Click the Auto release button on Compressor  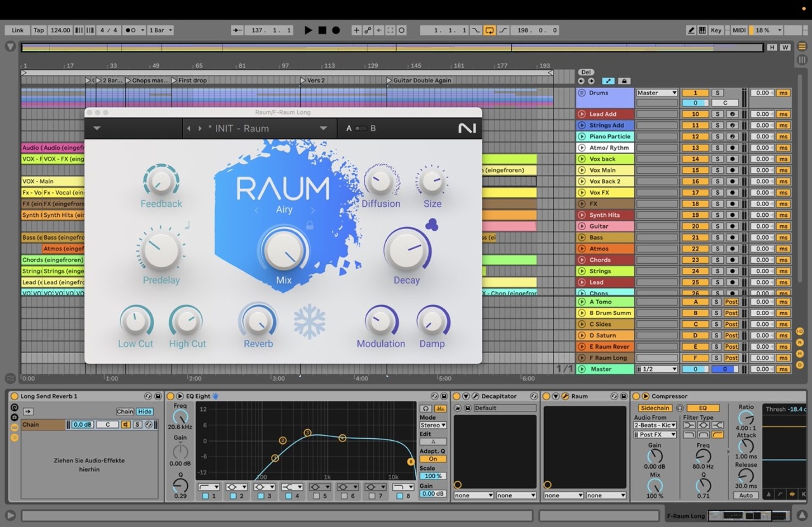coord(746,495)
